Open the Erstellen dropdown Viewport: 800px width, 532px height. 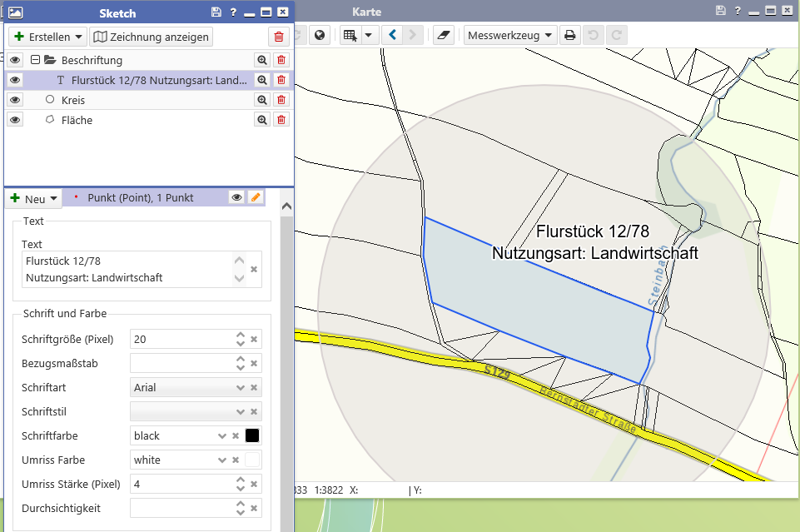click(x=48, y=37)
